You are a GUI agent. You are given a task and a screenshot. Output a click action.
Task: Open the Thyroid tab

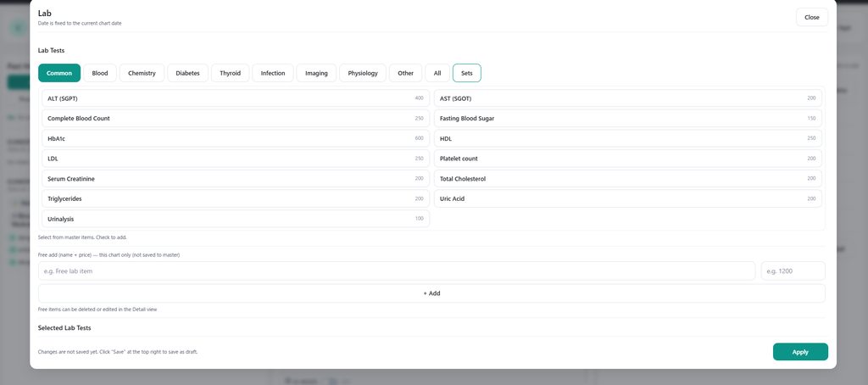click(231, 73)
